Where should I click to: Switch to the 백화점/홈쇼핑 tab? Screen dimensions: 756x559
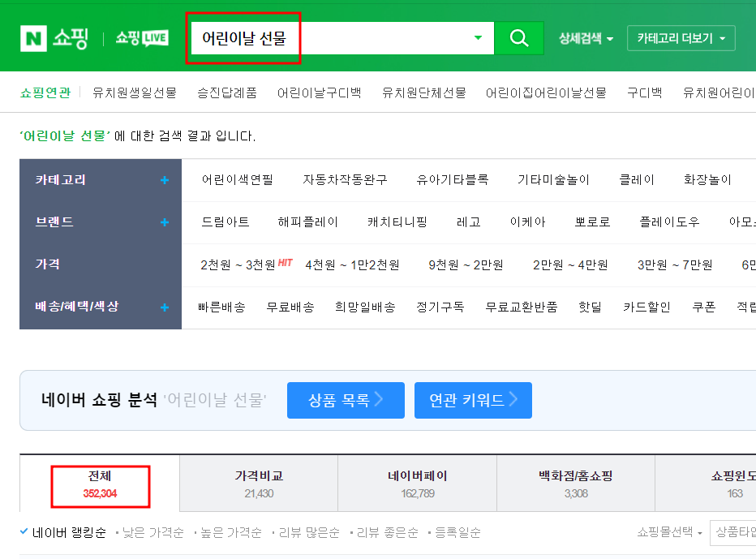click(576, 484)
